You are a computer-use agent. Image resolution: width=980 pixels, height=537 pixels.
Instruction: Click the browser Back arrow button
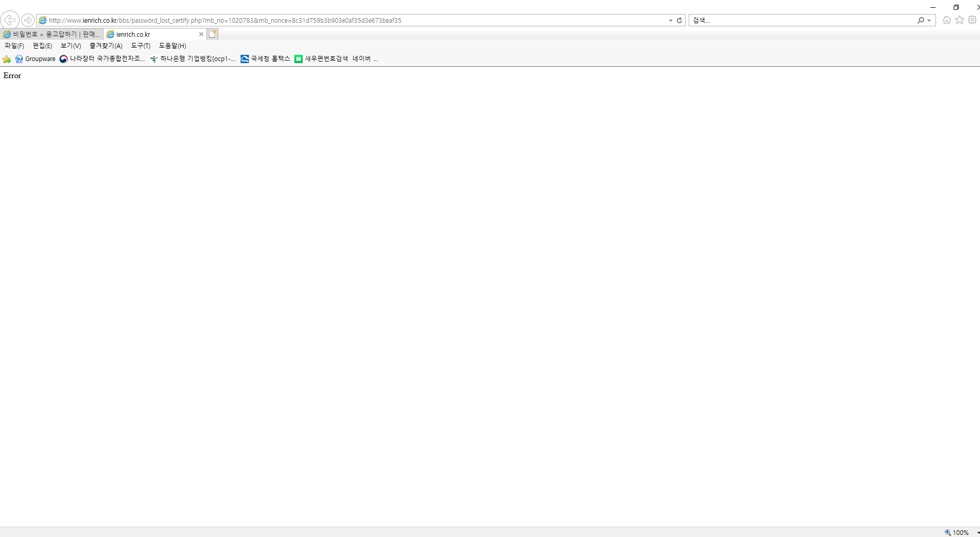(x=10, y=20)
